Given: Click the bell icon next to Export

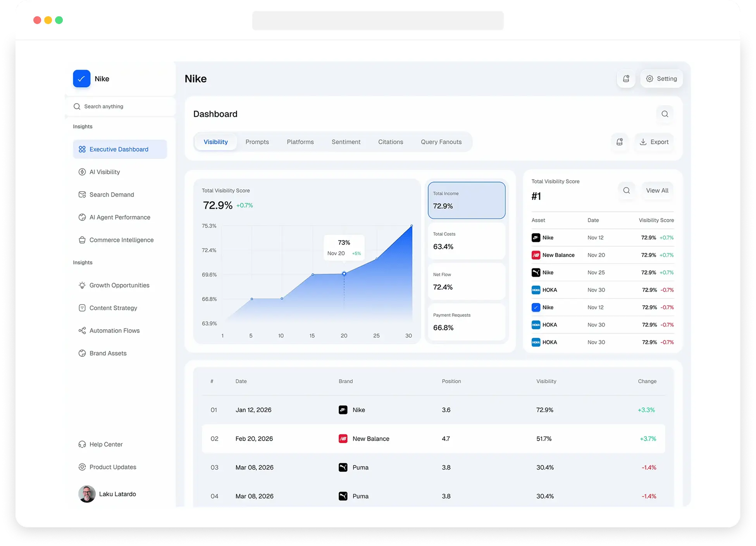Looking at the screenshot, I should 620,142.
